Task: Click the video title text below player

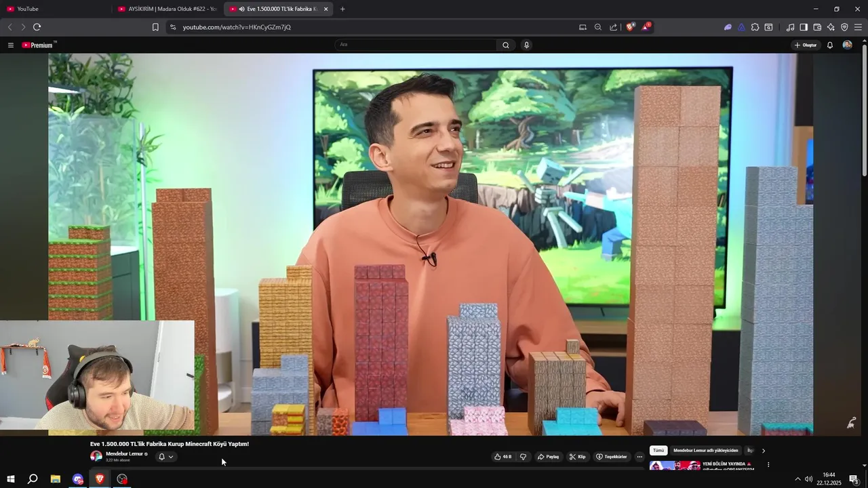Action: 170,444
